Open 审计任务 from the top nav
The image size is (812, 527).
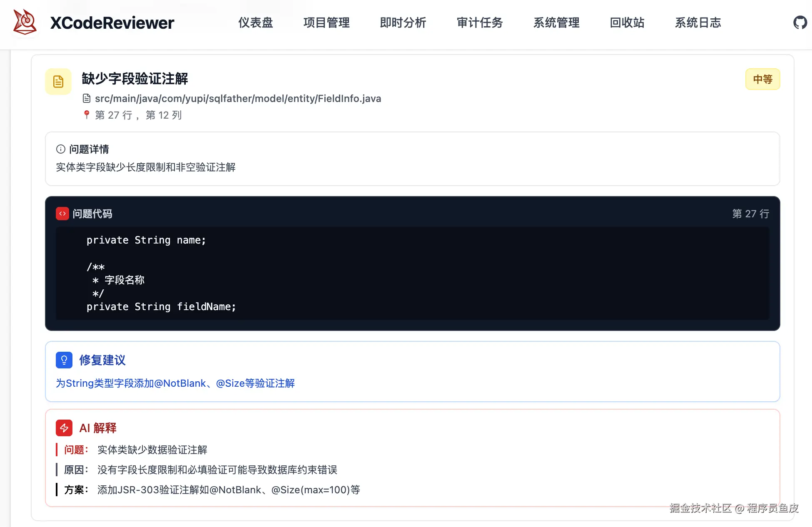coord(480,22)
